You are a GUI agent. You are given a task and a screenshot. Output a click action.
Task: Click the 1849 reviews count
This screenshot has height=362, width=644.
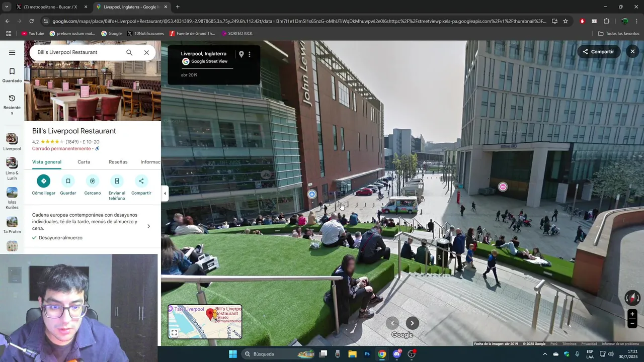tap(72, 142)
